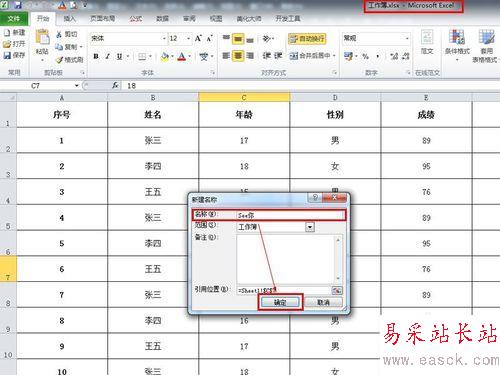
Task: Select column C header
Action: tap(244, 97)
